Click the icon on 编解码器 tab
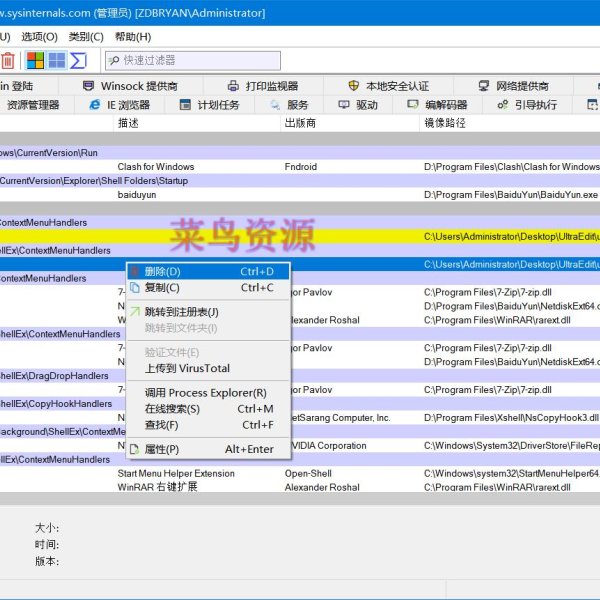This screenshot has width=600, height=600. point(413,104)
